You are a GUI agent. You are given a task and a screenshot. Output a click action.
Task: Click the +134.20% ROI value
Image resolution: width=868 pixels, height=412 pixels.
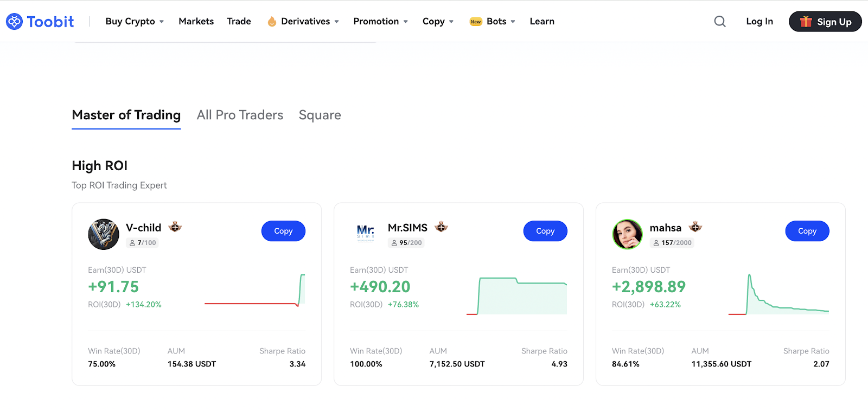click(144, 305)
